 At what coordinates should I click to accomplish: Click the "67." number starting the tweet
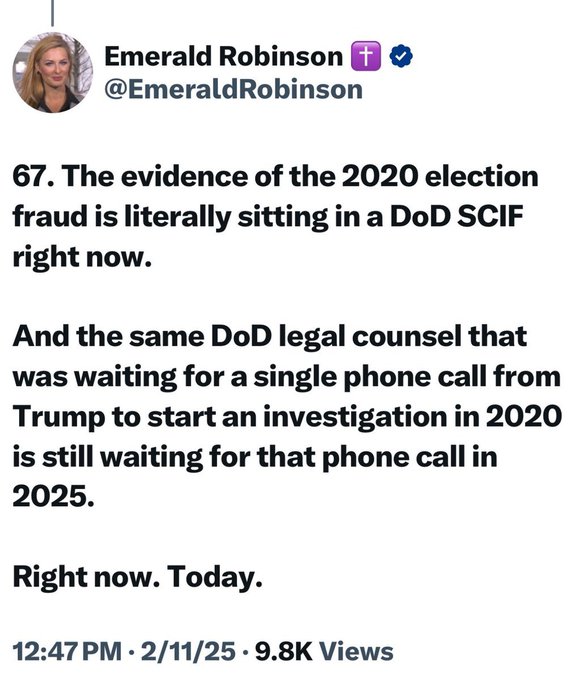point(34,177)
